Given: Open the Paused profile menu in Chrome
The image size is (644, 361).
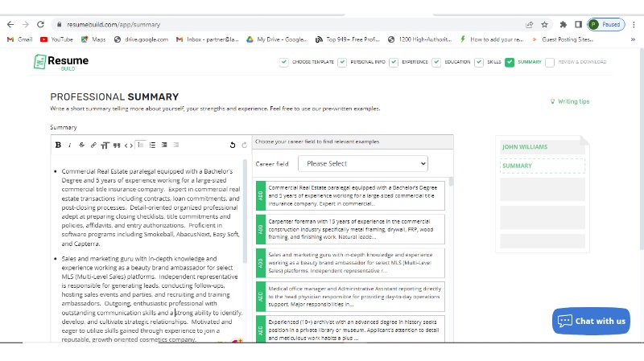Looking at the screenshot, I should [605, 24].
